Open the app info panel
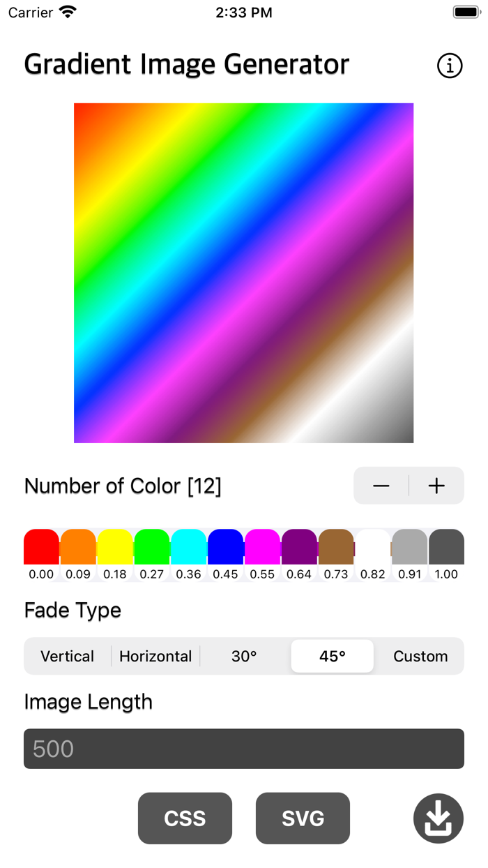The width and height of the screenshot is (488, 868). 450,66
